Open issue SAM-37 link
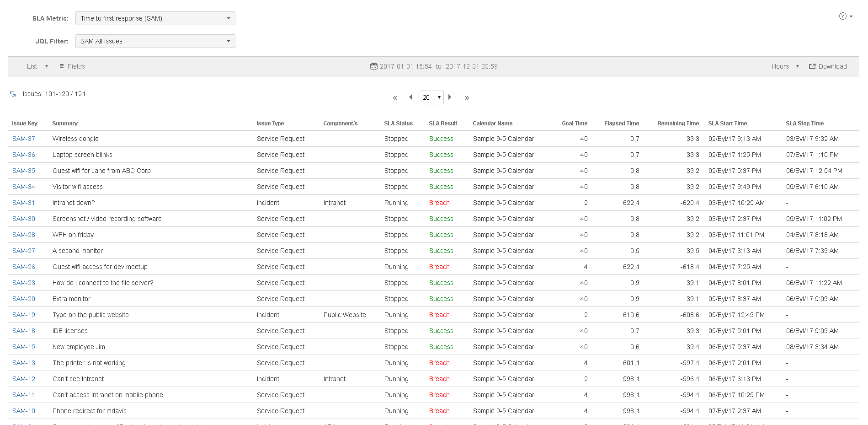868x425 pixels. (24, 139)
